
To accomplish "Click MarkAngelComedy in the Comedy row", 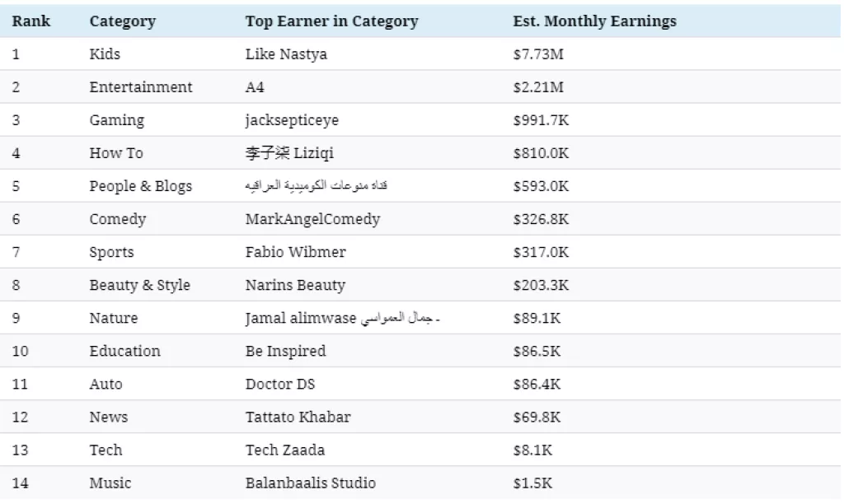I will pyautogui.click(x=312, y=219).
